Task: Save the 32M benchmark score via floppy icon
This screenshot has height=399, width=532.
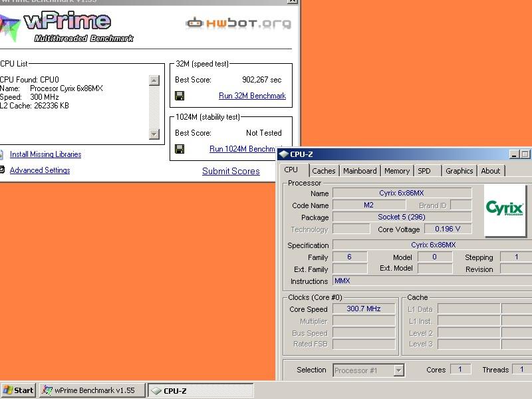Action: pos(180,96)
